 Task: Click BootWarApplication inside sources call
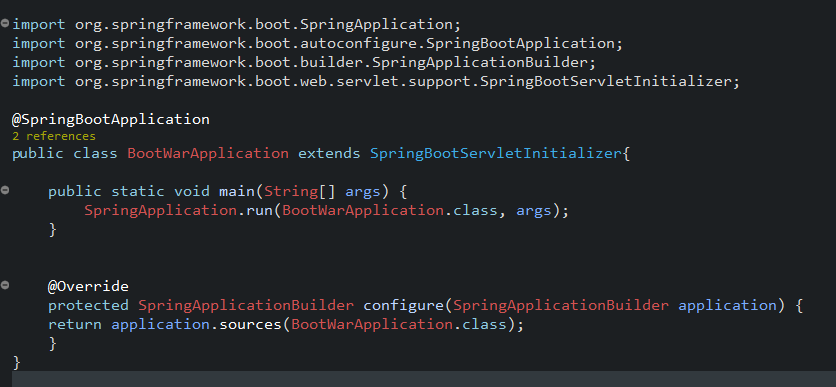372,325
